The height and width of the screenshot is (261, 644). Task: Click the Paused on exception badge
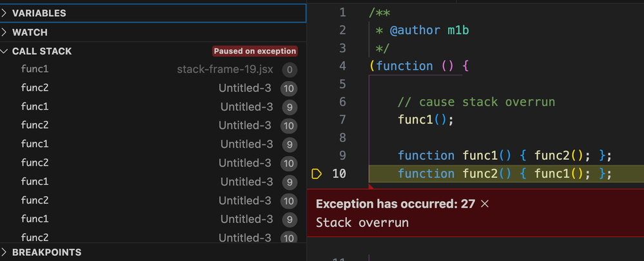click(255, 51)
